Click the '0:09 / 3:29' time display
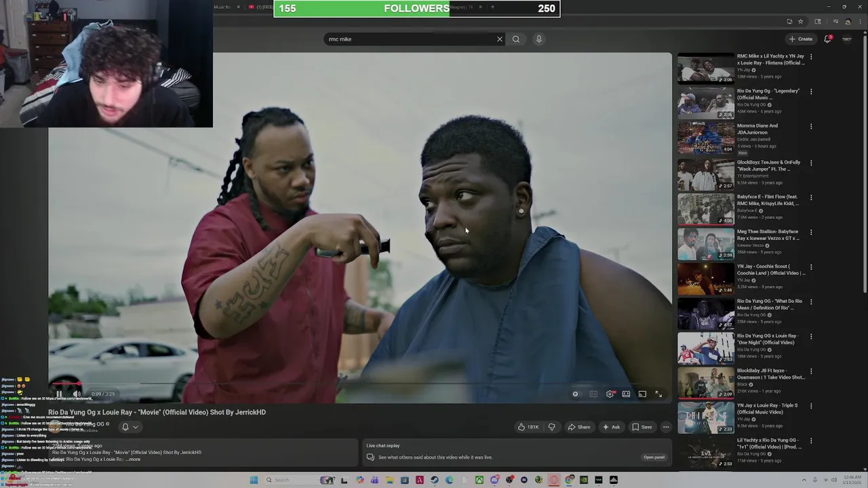 [x=103, y=394]
